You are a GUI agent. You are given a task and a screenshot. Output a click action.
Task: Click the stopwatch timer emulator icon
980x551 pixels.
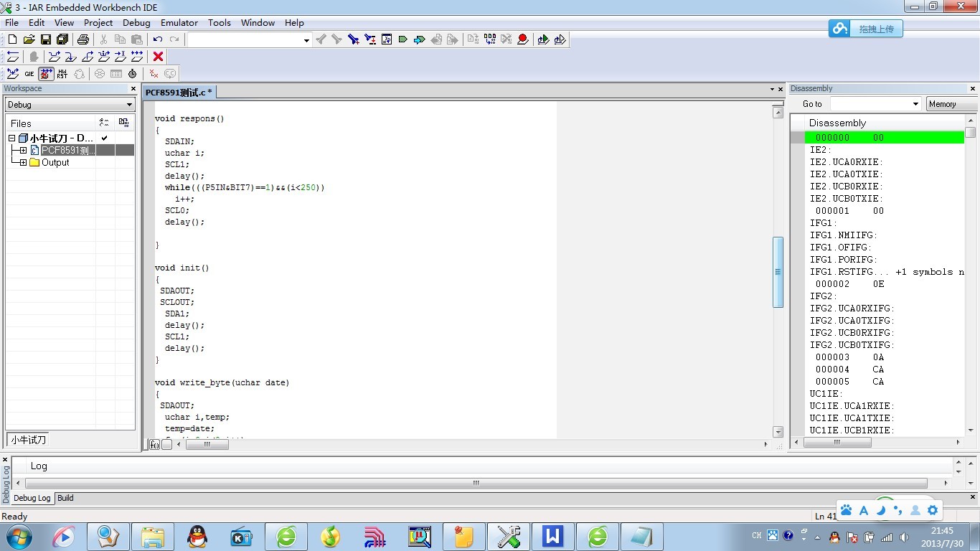tap(133, 73)
